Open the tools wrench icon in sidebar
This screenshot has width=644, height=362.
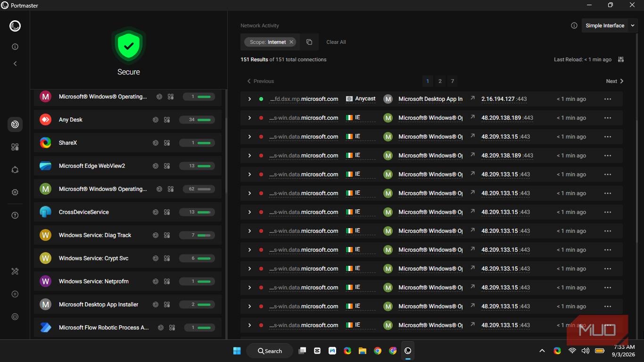pos(15,271)
